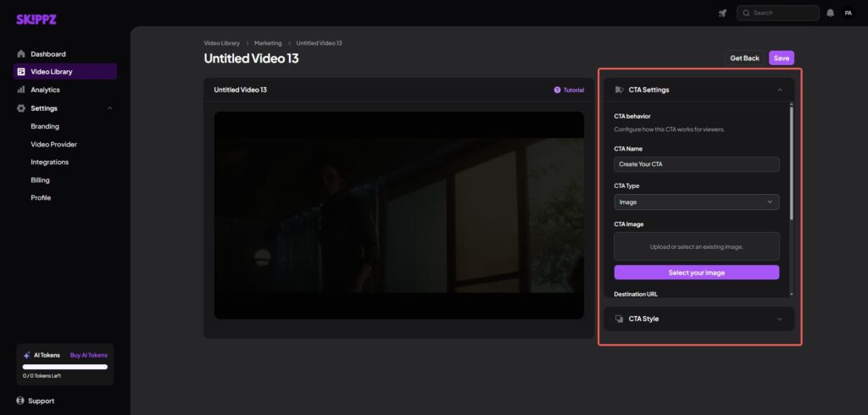Click the CTA Name input field
Image resolution: width=868 pixels, height=415 pixels.
pos(696,164)
